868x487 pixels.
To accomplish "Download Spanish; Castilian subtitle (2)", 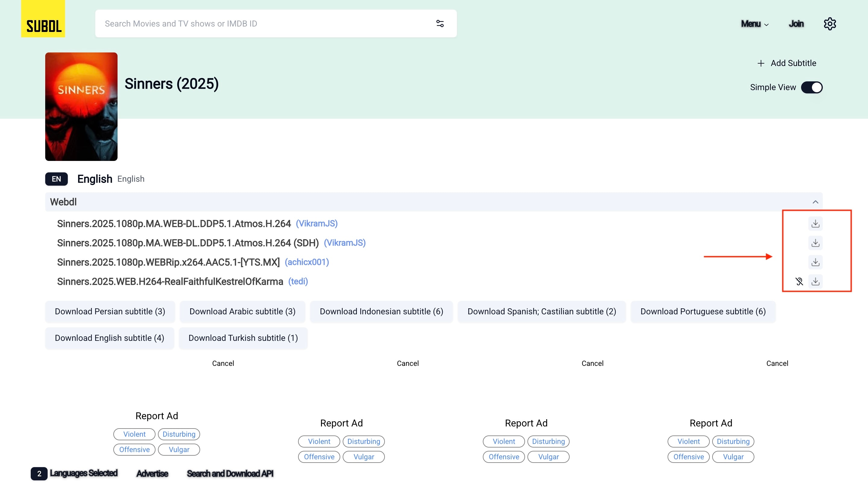I will pyautogui.click(x=542, y=311).
